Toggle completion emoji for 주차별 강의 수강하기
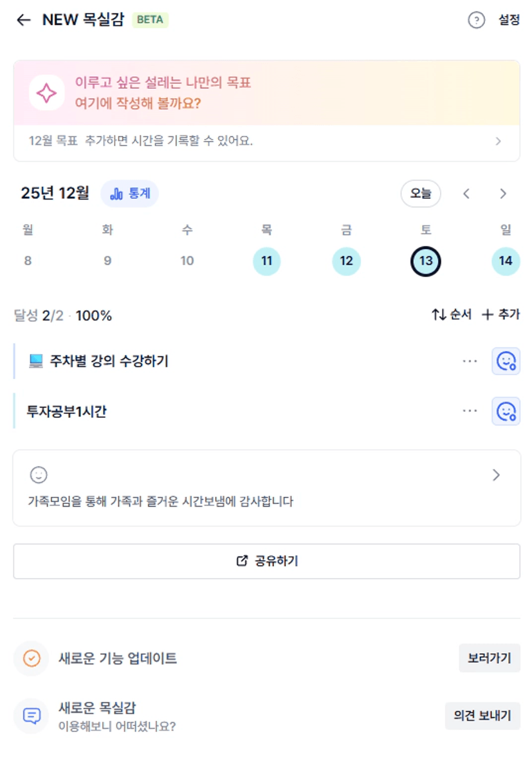This screenshot has height=764, width=532. point(506,361)
